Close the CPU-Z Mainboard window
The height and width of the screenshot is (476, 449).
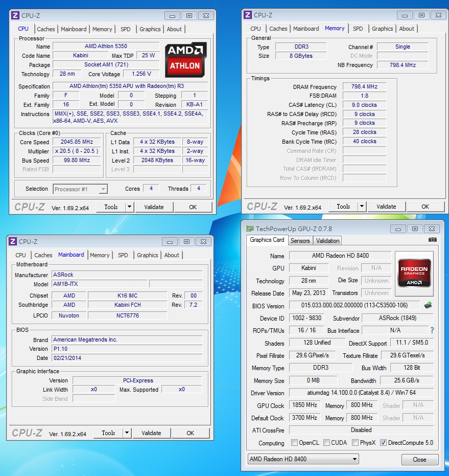click(203, 242)
